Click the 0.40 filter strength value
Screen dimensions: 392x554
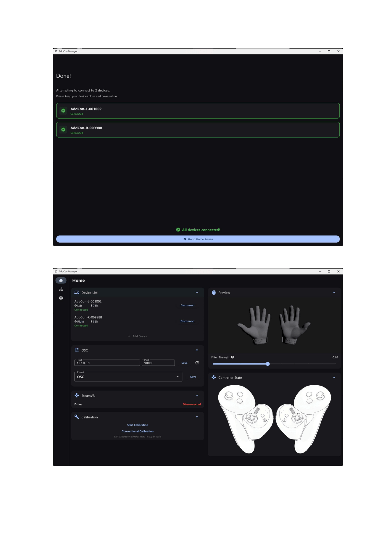[x=335, y=357]
